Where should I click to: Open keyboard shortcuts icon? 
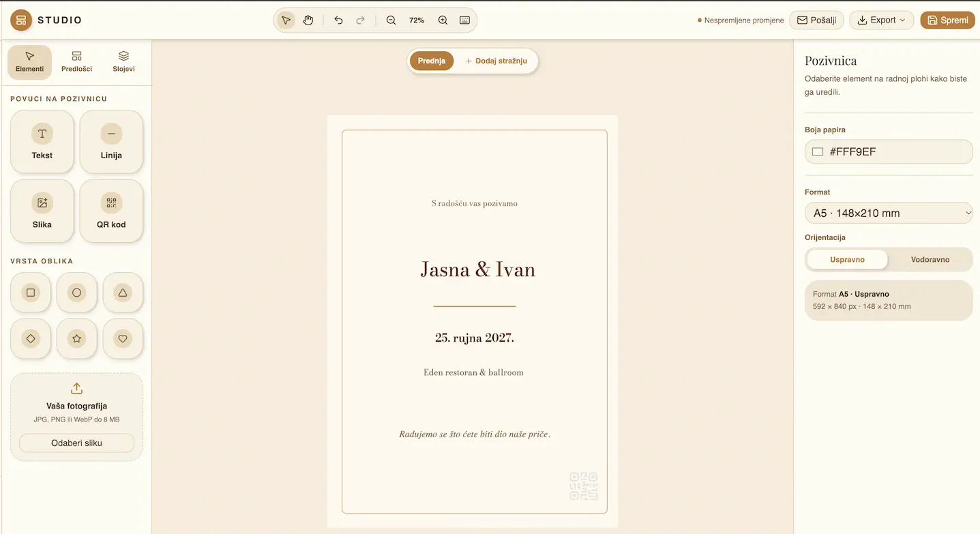pyautogui.click(x=464, y=20)
